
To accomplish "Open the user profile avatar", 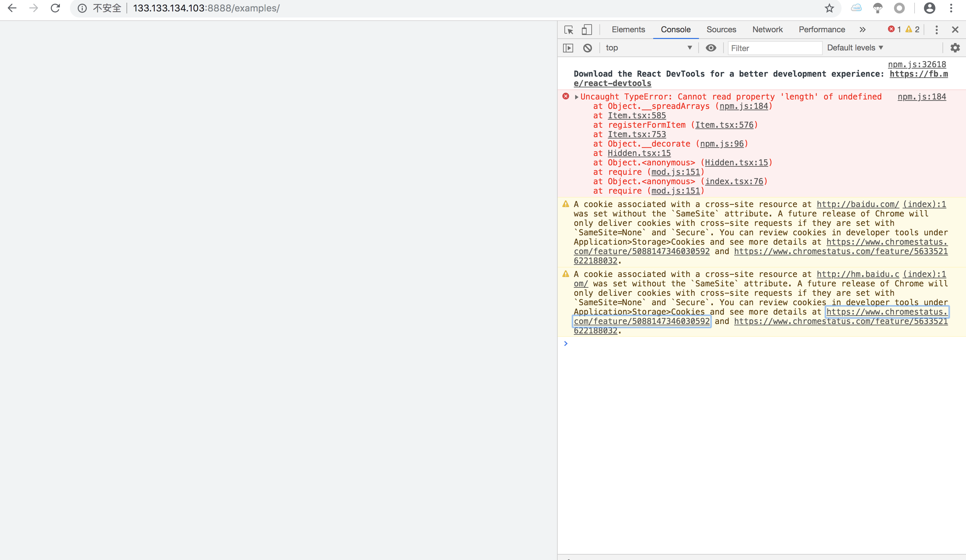I will click(930, 8).
